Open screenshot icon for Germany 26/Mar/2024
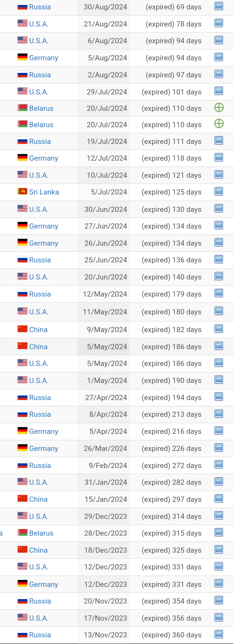Screen dimensions: 244x644 [x=219, y=448]
